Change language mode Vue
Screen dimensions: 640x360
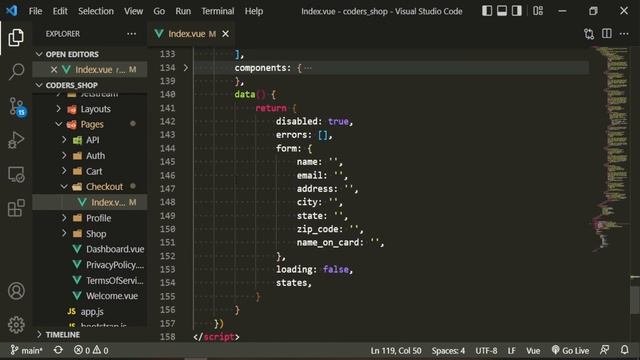pos(533,351)
